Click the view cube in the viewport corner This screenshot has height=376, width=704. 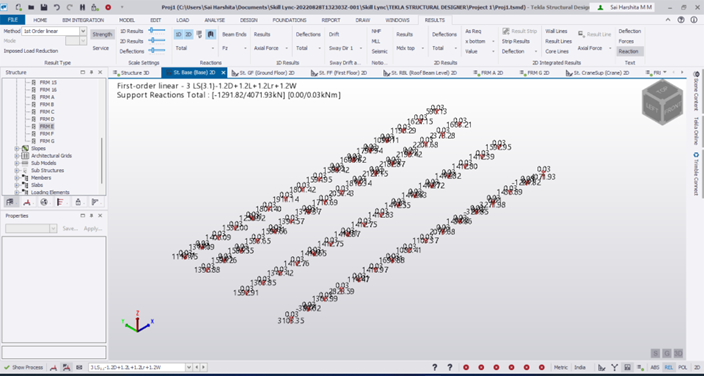[662, 103]
